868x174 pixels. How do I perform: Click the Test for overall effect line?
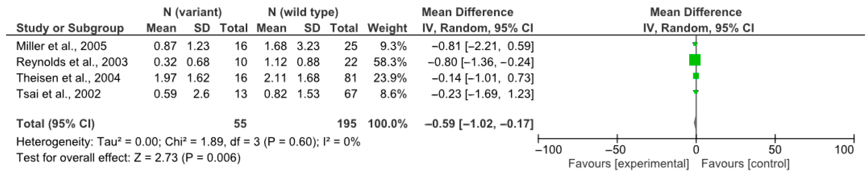tap(128, 157)
